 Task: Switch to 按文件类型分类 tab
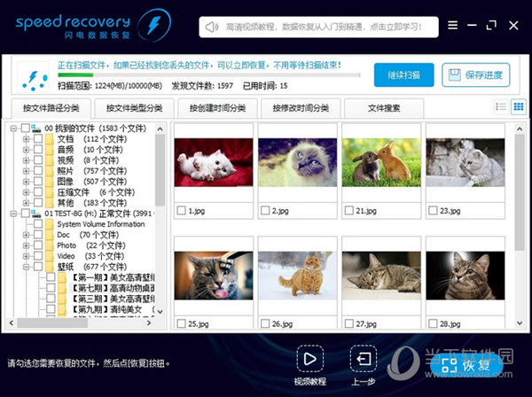[x=134, y=108]
